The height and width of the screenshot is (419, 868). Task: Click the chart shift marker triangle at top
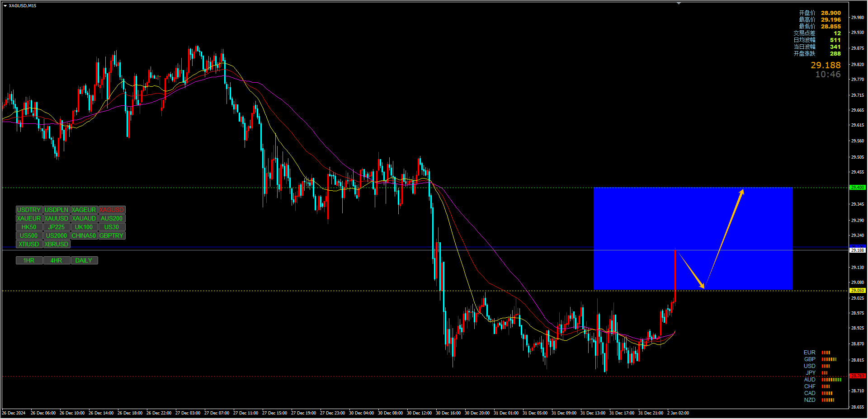click(679, 3)
